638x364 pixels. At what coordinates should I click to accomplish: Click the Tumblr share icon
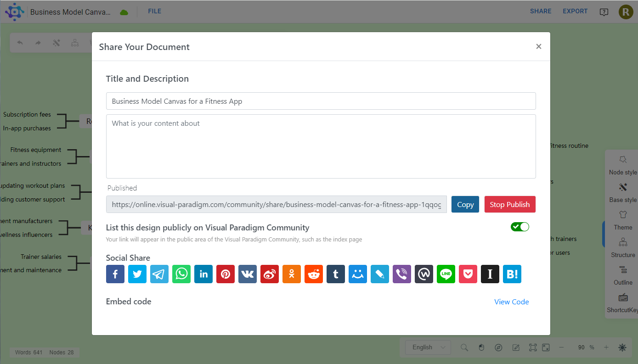coord(336,274)
